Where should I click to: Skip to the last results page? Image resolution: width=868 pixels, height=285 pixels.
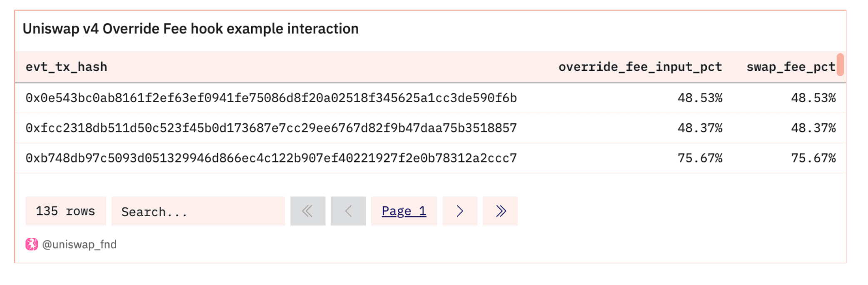point(500,211)
